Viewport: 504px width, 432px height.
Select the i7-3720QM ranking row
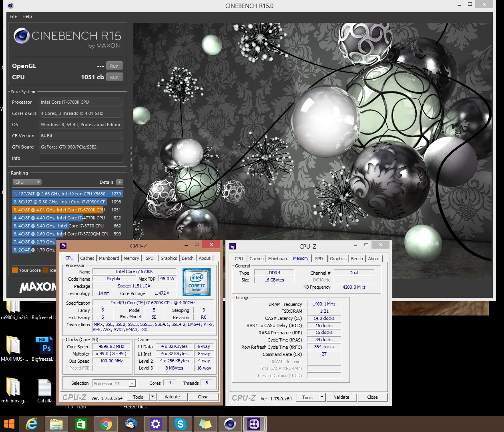(67, 234)
